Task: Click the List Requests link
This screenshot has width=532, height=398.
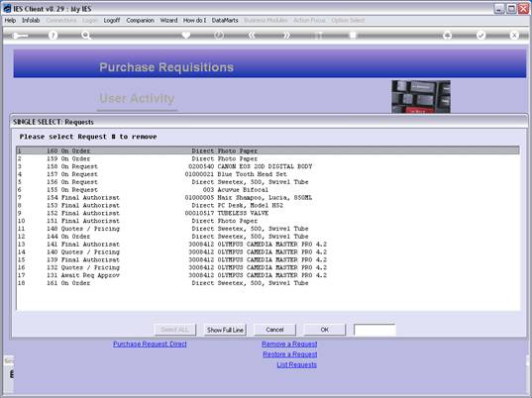Action: 296,364
